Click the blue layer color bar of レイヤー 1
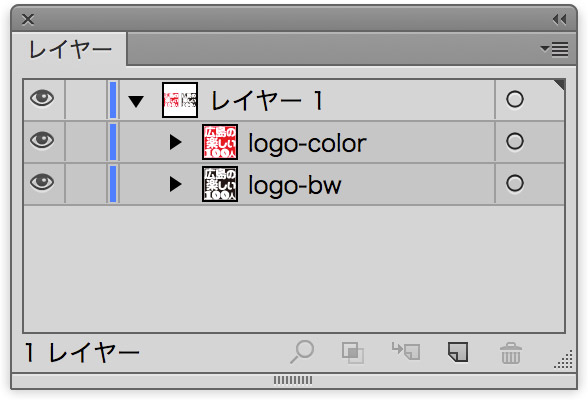The width and height of the screenshot is (588, 404). (113, 100)
